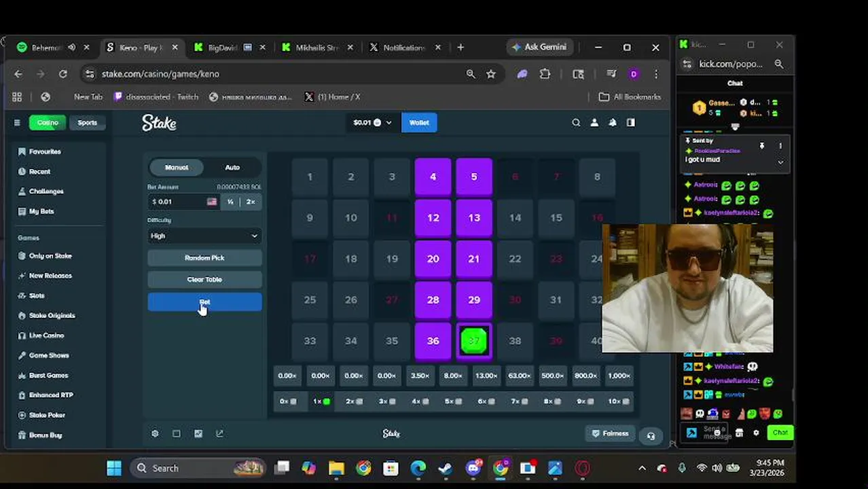The height and width of the screenshot is (489, 868).
Task: Switch to the X Notifications browser tab
Action: coord(405,48)
